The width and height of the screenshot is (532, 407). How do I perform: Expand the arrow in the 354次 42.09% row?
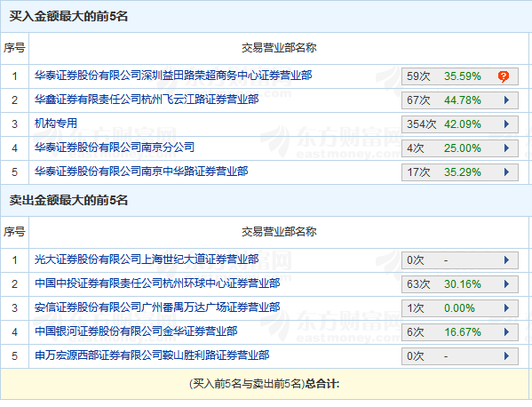point(506,124)
